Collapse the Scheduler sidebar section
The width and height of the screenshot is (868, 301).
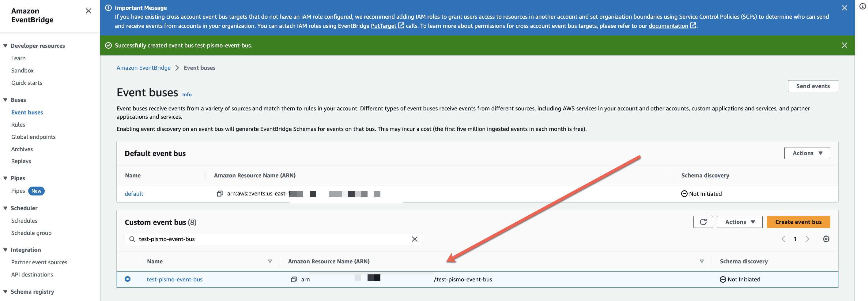[6, 208]
